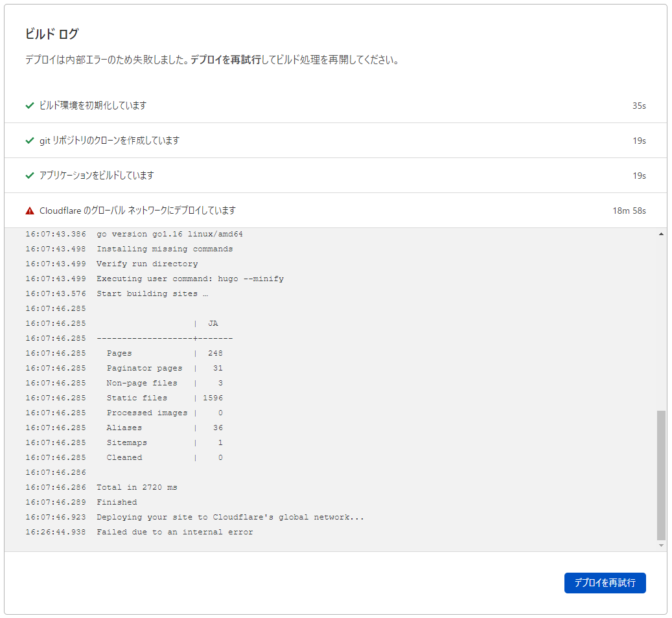This screenshot has width=672, height=618.
Task: Expand the アプリケーションをビルドしています step label
Action: pyautogui.click(x=97, y=176)
